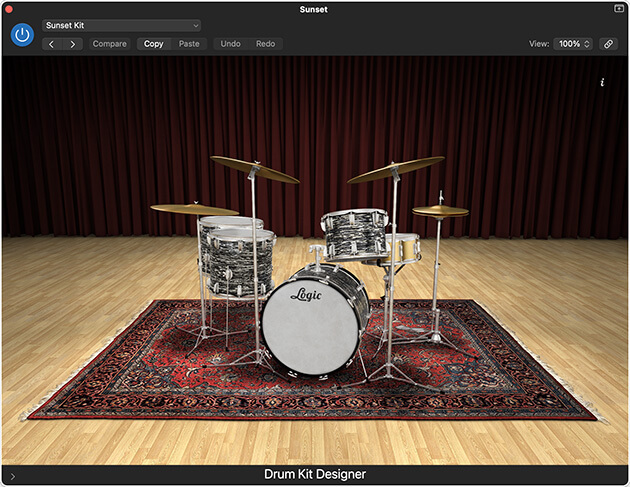Viewport: 630px width, 487px height.
Task: Open the info 'i' icon over the stage
Action: 602,82
